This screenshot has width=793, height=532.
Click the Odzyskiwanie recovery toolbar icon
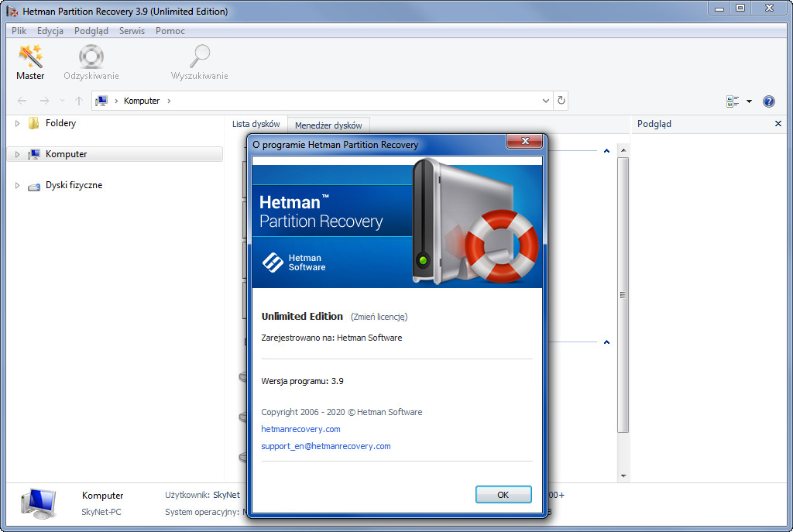(91, 62)
